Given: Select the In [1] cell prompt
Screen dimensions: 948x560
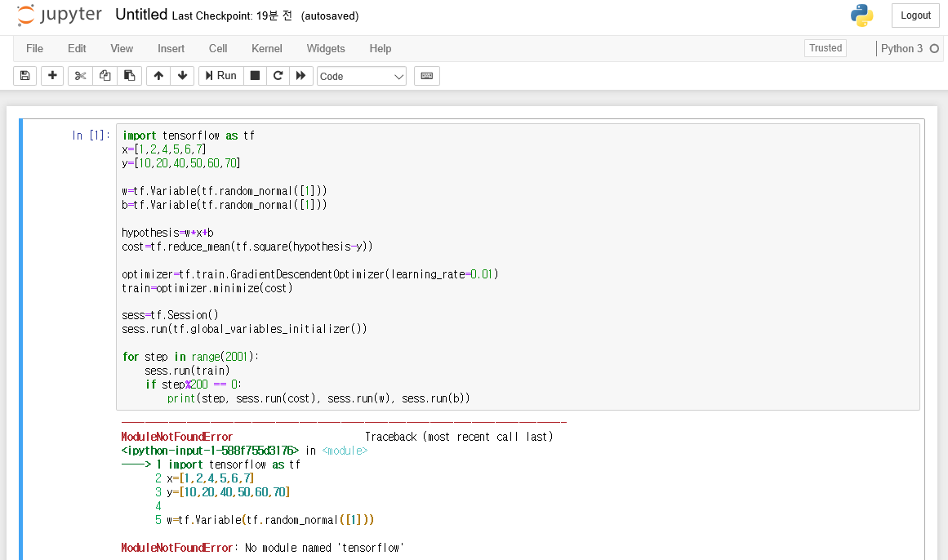Looking at the screenshot, I should (91, 136).
